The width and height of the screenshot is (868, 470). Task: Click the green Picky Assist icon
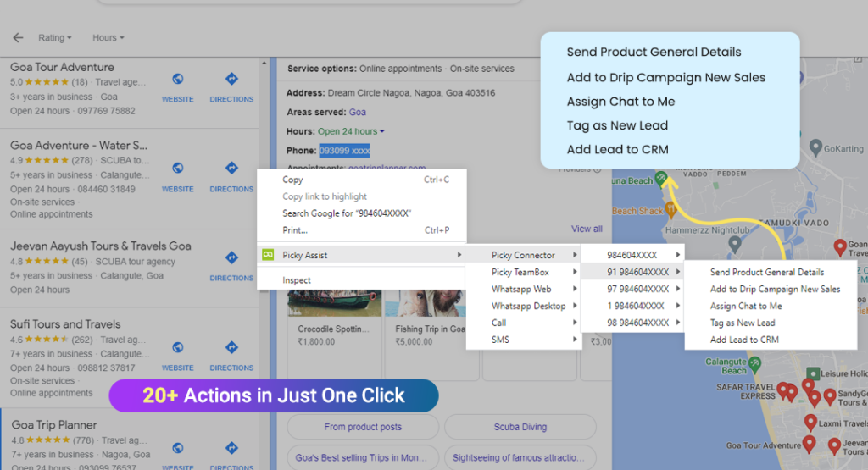coord(268,254)
